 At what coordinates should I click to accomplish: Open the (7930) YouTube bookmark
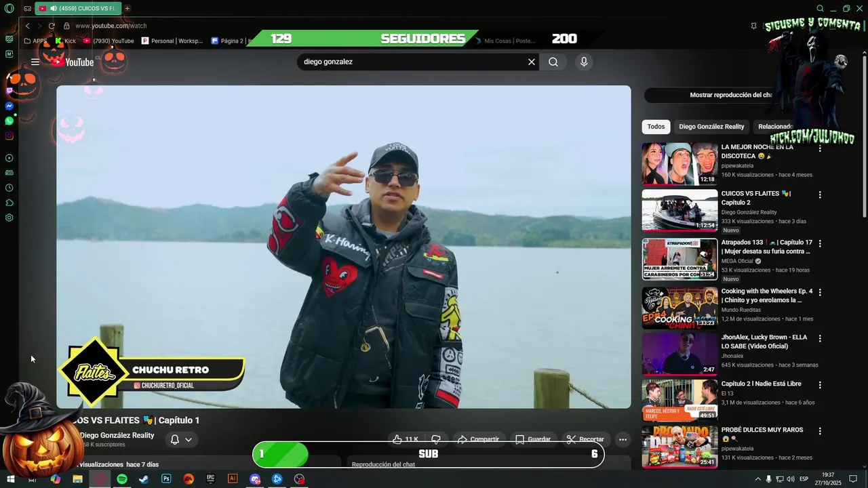108,41
